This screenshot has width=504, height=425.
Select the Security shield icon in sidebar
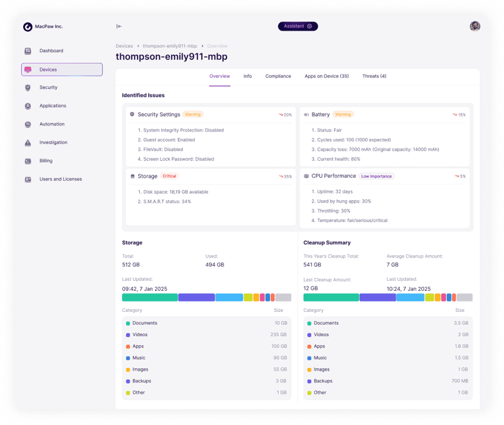[x=28, y=88]
